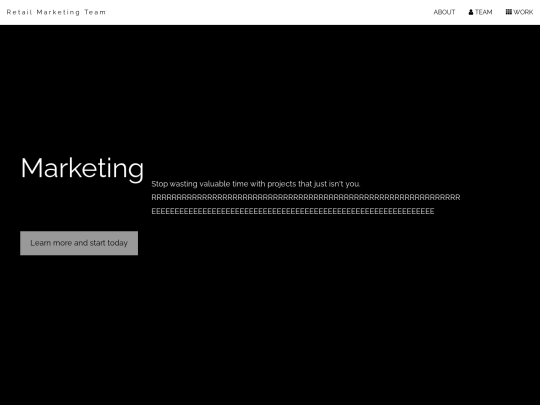Click the 'Stop wasting valuable time' sentence
Viewport: 540px width, 405px height.
(256, 184)
